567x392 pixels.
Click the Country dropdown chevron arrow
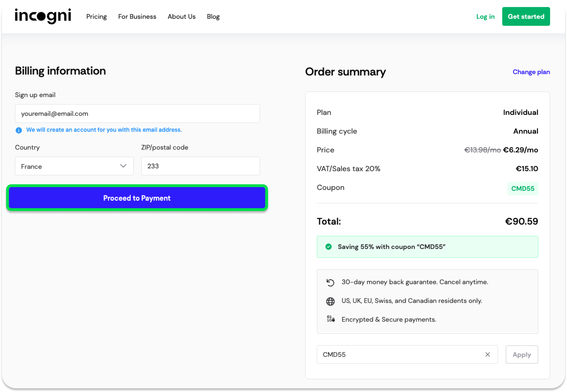click(x=123, y=166)
